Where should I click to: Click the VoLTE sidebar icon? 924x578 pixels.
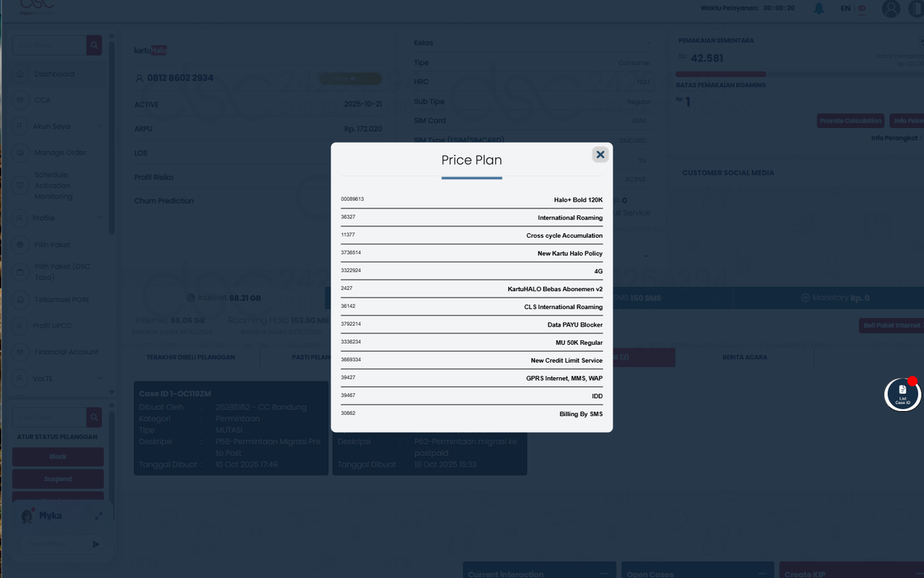[x=20, y=379]
